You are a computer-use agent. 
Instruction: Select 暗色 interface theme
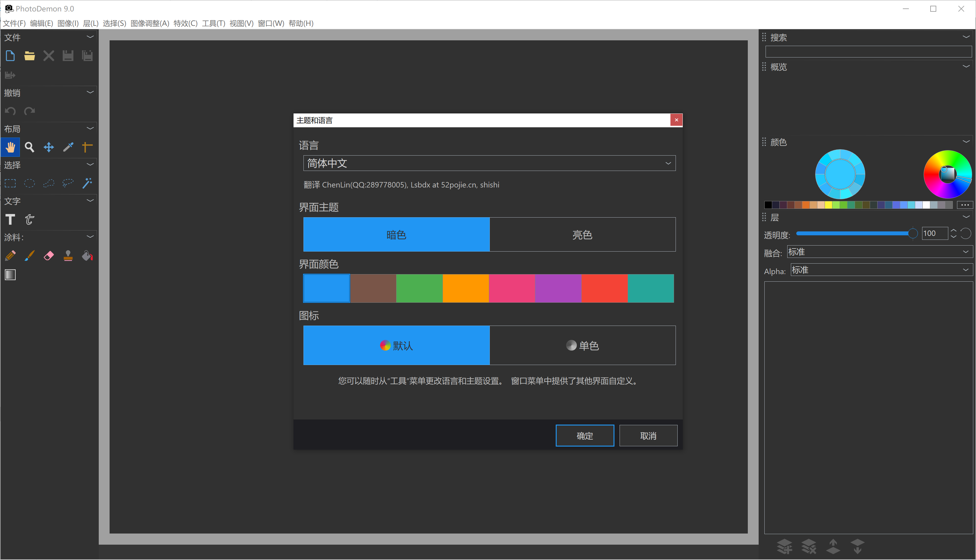(x=396, y=235)
